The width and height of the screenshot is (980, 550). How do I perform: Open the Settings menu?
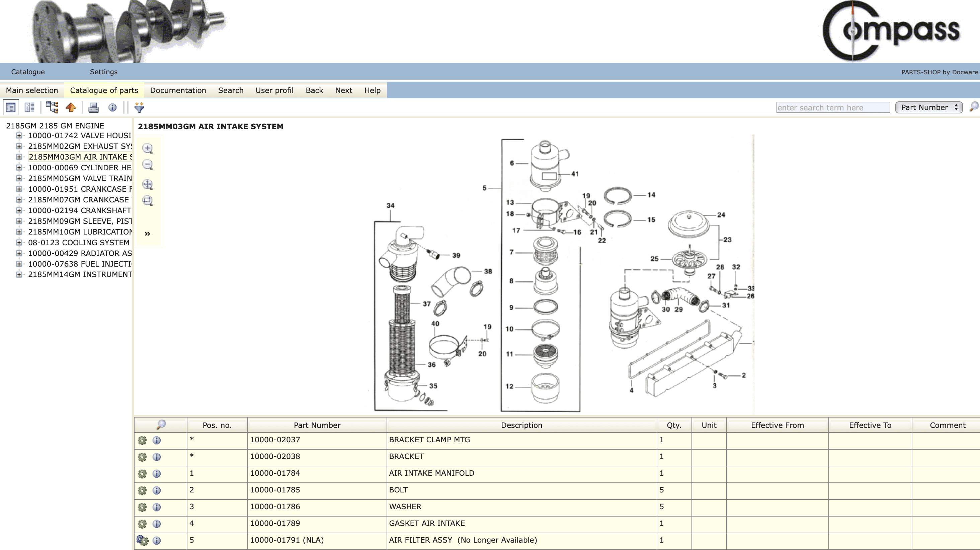point(103,72)
